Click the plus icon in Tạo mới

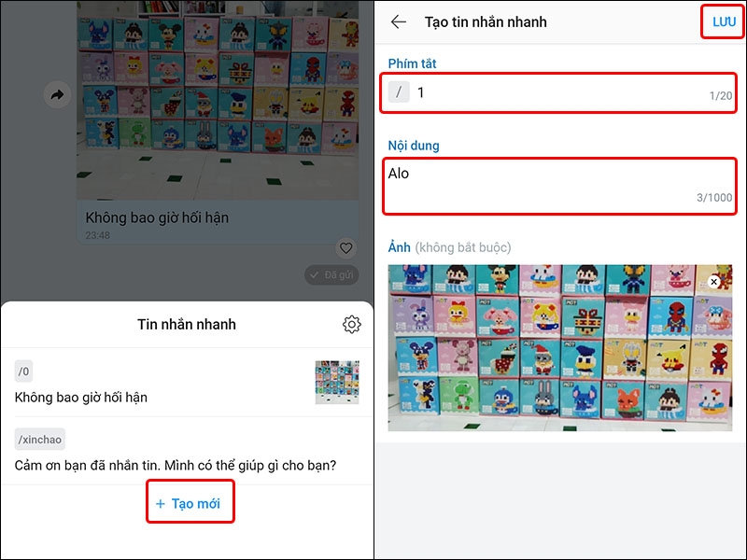(x=161, y=504)
